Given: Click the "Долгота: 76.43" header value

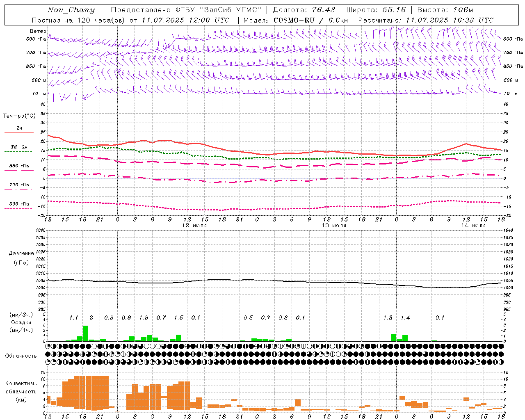Looking at the screenshot, I should click(304, 10).
